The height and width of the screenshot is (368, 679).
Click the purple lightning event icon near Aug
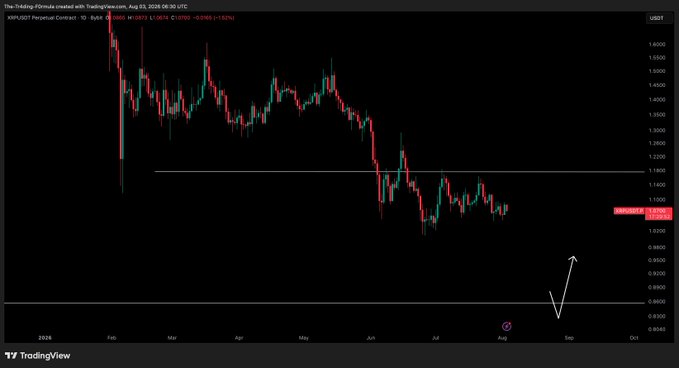coord(506,326)
